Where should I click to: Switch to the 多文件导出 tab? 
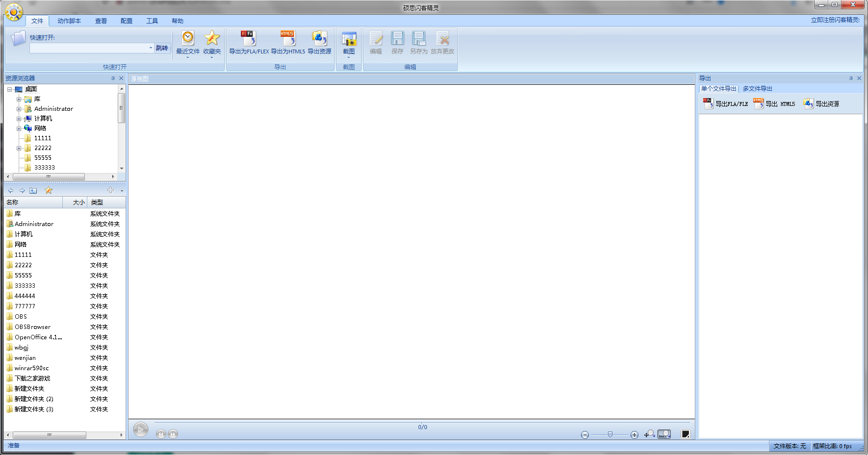[757, 89]
